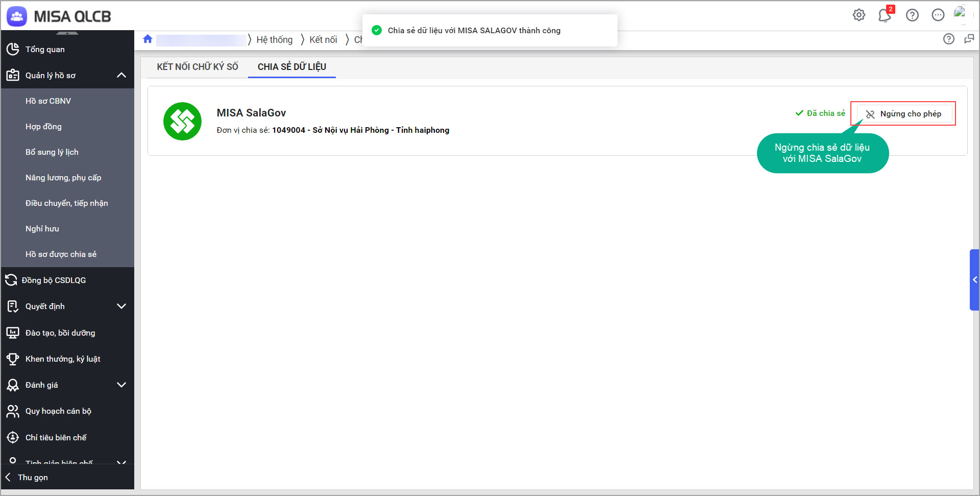Open the help icon in top bar
980x496 pixels.
pyautogui.click(x=912, y=15)
